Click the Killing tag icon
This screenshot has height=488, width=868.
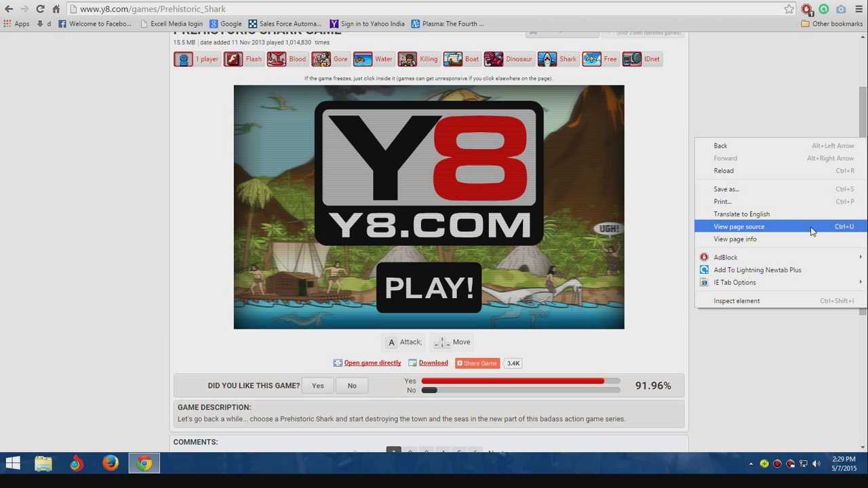click(x=407, y=59)
